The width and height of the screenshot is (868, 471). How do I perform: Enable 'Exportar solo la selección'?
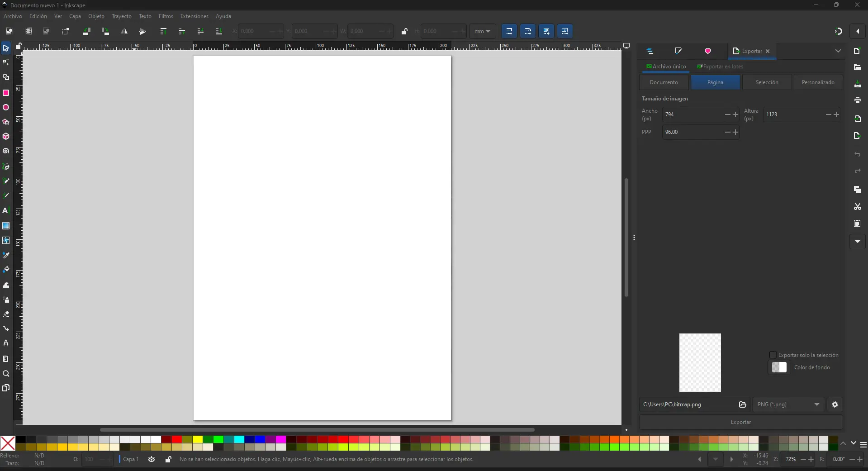coord(774,356)
